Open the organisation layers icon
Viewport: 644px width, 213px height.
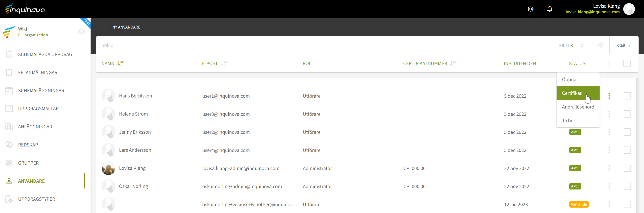(82, 32)
